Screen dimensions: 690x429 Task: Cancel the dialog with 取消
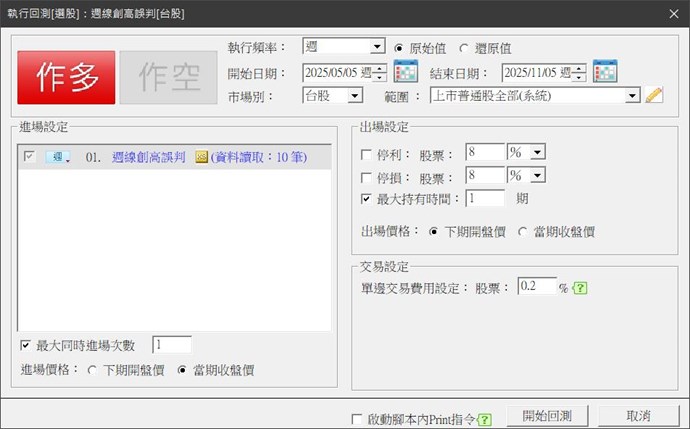click(x=638, y=416)
